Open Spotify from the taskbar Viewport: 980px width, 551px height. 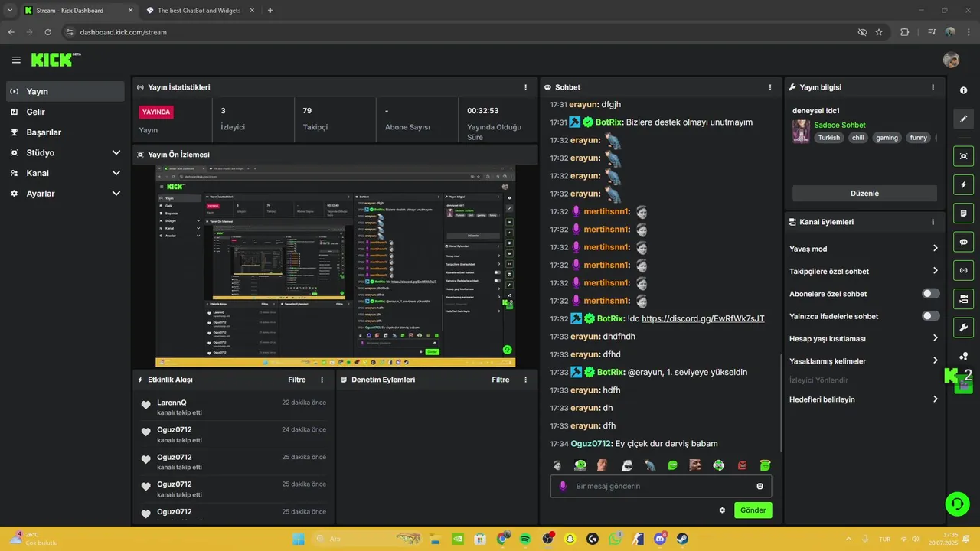coord(525,539)
